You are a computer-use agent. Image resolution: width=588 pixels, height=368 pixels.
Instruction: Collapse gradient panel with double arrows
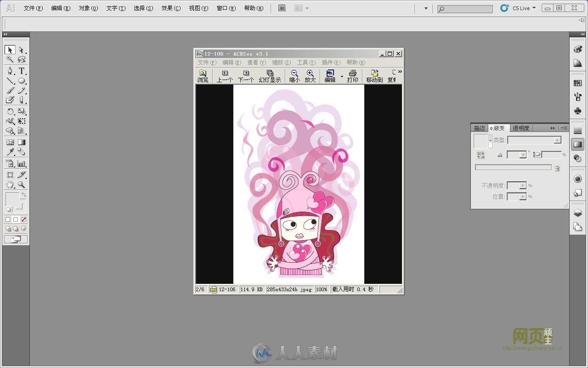click(553, 128)
